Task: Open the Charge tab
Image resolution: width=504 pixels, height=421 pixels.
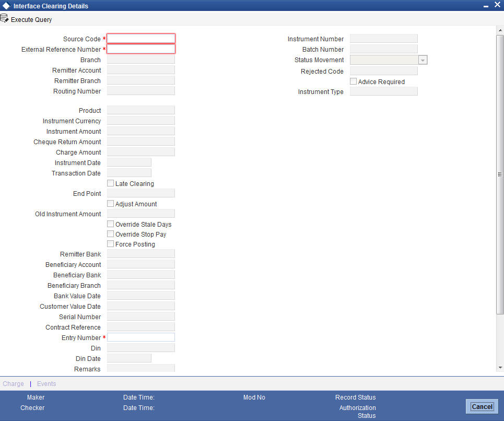Action: coord(13,384)
